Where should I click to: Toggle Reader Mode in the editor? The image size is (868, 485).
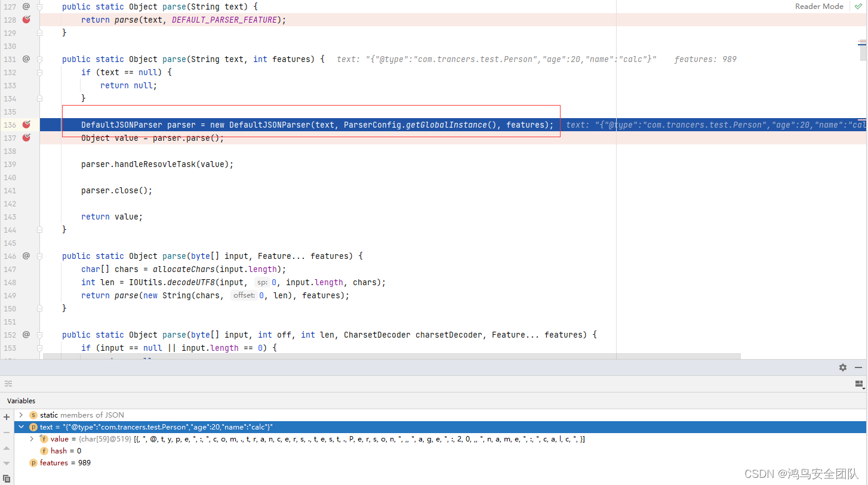pyautogui.click(x=819, y=6)
